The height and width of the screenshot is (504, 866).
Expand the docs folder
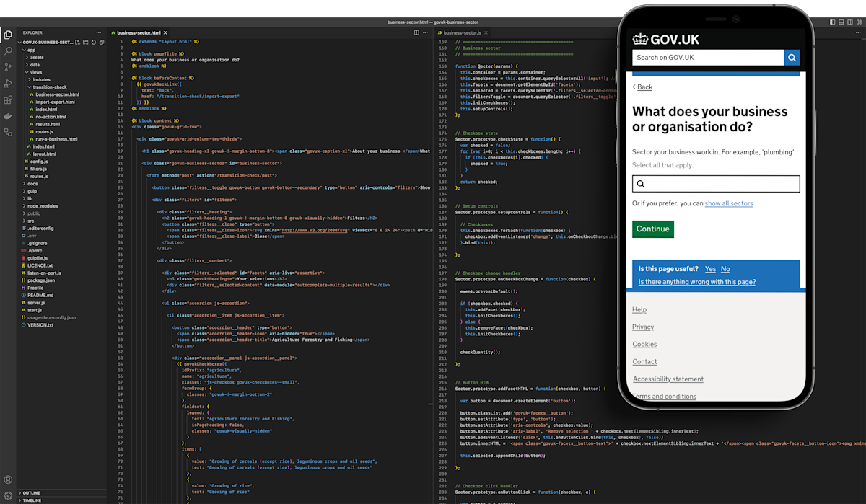[x=32, y=183]
